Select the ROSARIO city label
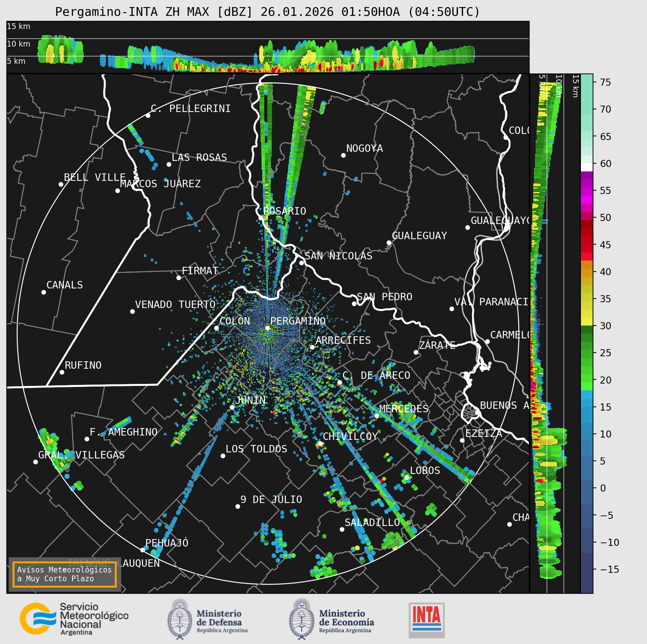 pos(285,211)
